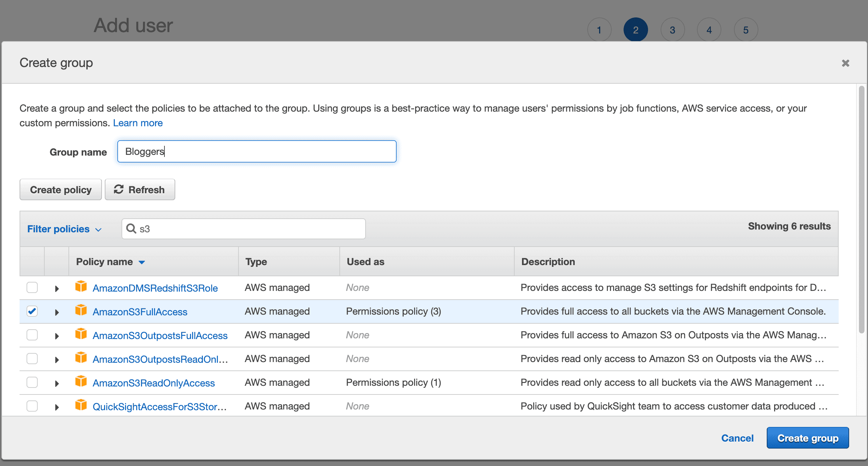Expand the AmazonS3OutpostsFullAccess policy details
The height and width of the screenshot is (466, 868).
coord(57,336)
